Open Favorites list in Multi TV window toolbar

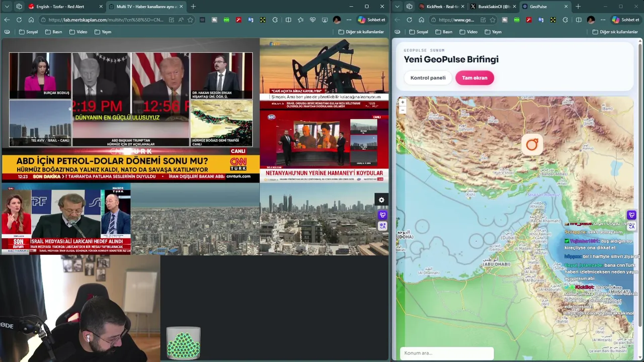[300, 20]
